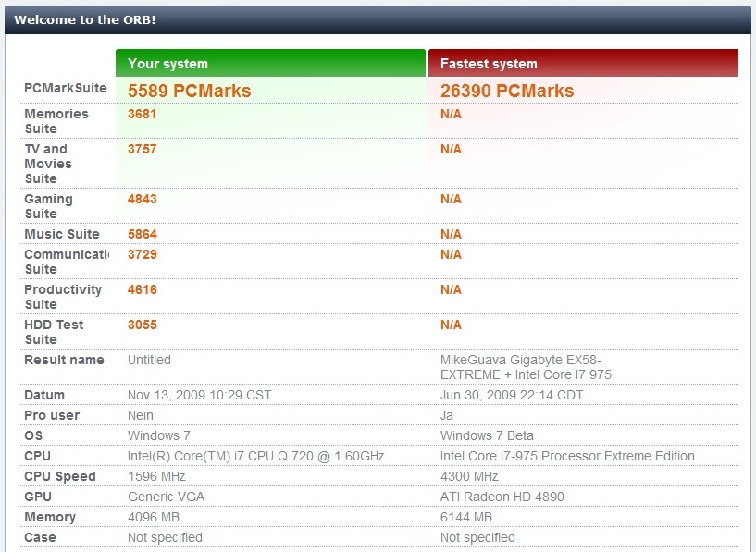The image size is (756, 552).
Task: Click the Productivity Suite score 4616
Action: (x=142, y=289)
